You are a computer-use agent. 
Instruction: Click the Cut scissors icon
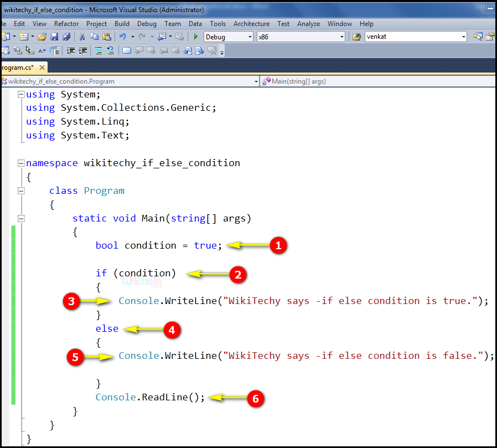[82, 37]
